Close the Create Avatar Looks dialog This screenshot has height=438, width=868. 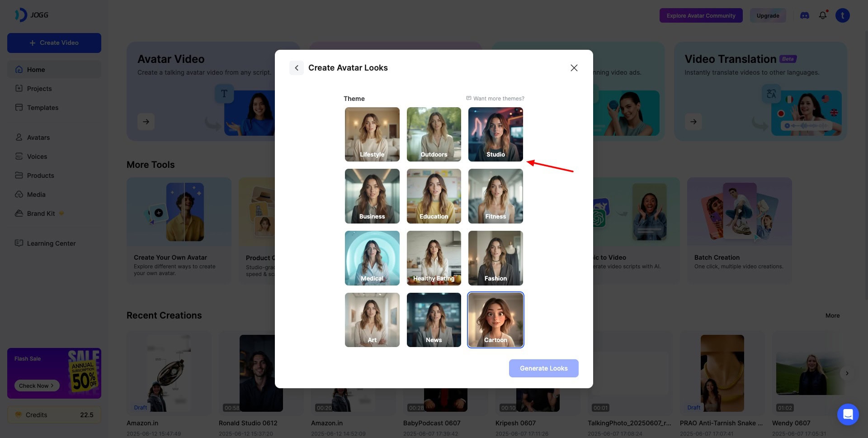(574, 68)
